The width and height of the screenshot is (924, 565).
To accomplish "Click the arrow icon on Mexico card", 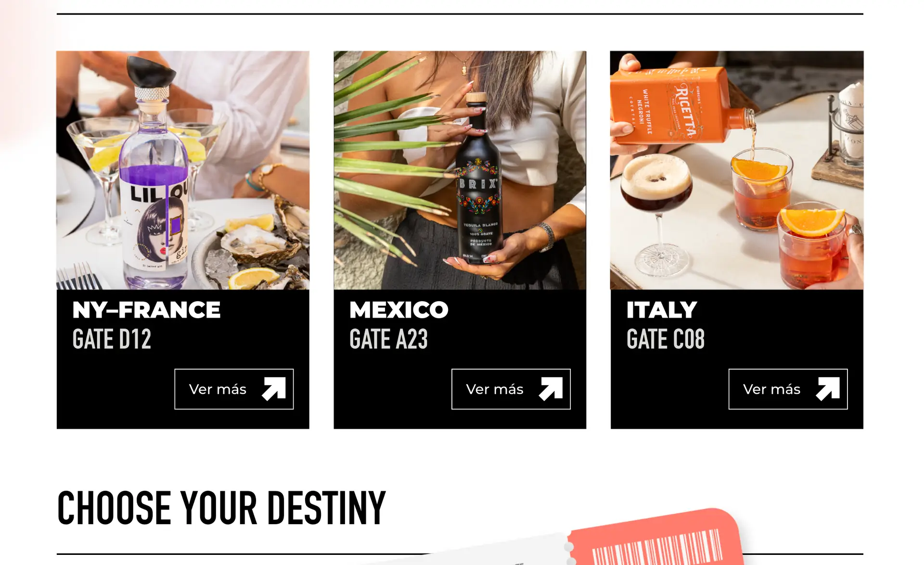I will (551, 389).
